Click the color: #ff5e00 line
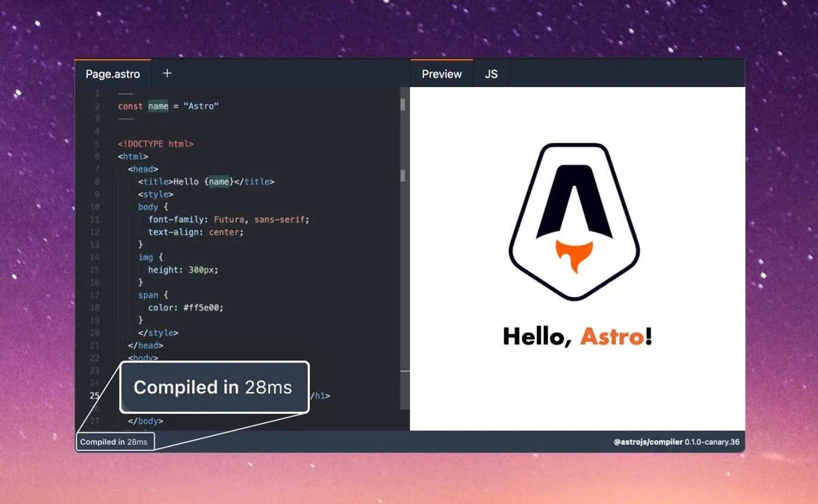Screen dimensions: 818x504 (185, 308)
